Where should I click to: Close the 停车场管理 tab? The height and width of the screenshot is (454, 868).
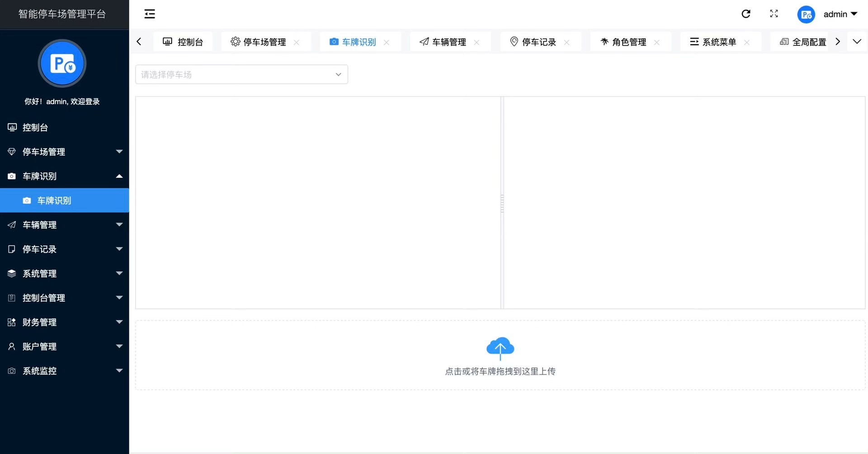(x=297, y=42)
